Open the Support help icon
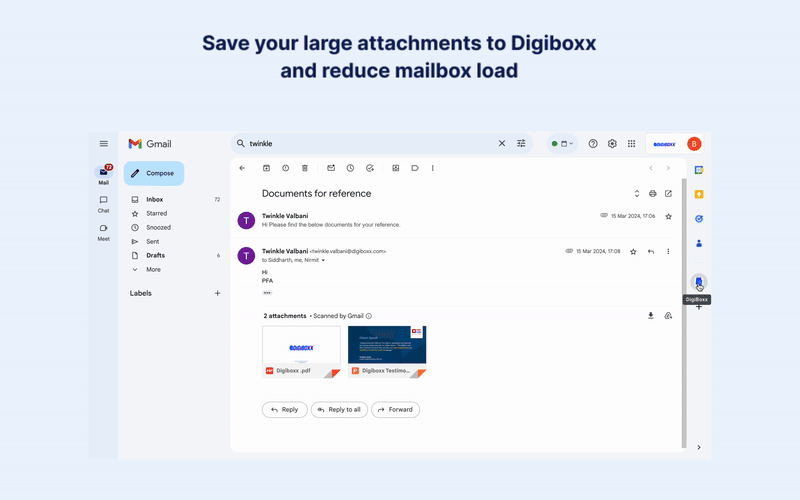The width and height of the screenshot is (800, 500). (x=593, y=144)
